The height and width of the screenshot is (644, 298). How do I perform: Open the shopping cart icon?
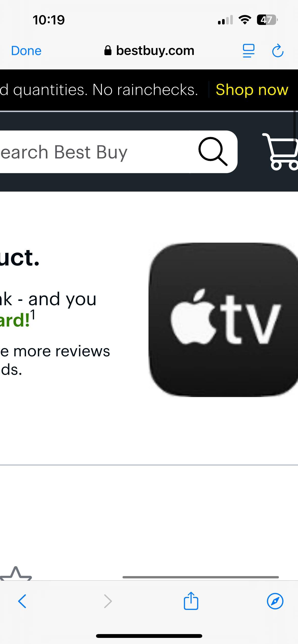pyautogui.click(x=280, y=151)
